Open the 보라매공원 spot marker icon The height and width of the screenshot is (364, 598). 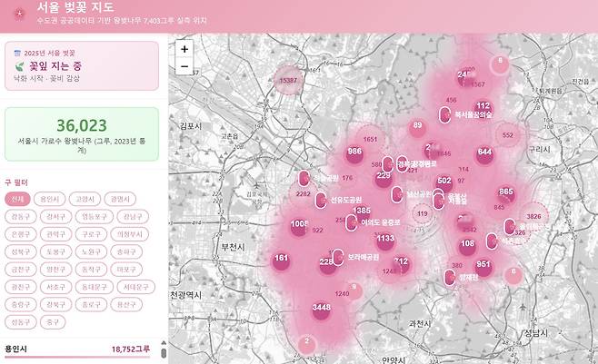pos(338,258)
